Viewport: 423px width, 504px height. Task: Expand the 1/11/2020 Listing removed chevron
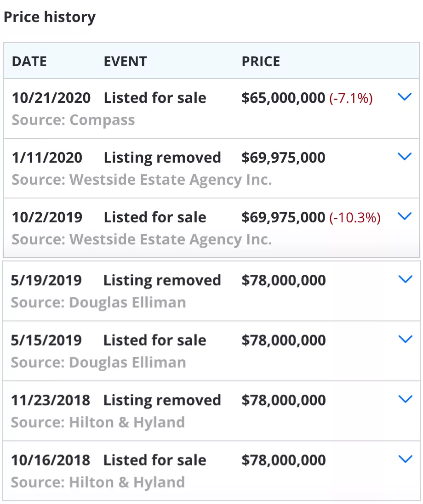404,157
